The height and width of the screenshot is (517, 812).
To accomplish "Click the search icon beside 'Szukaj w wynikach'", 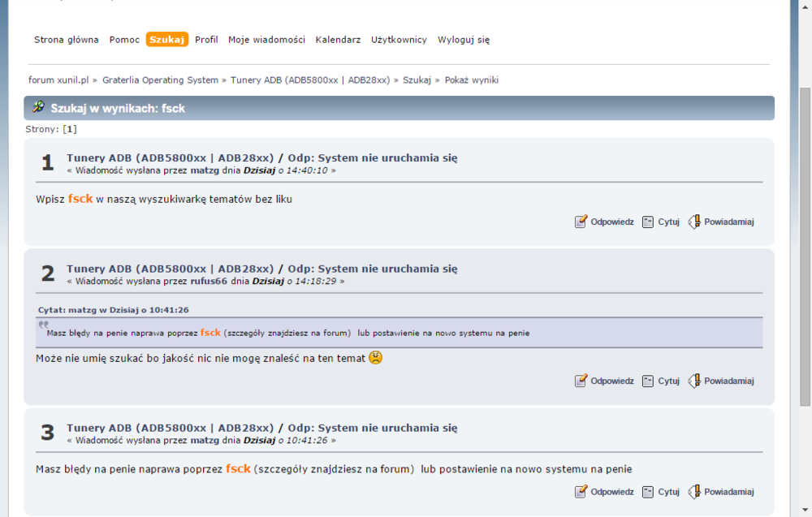I will [38, 107].
